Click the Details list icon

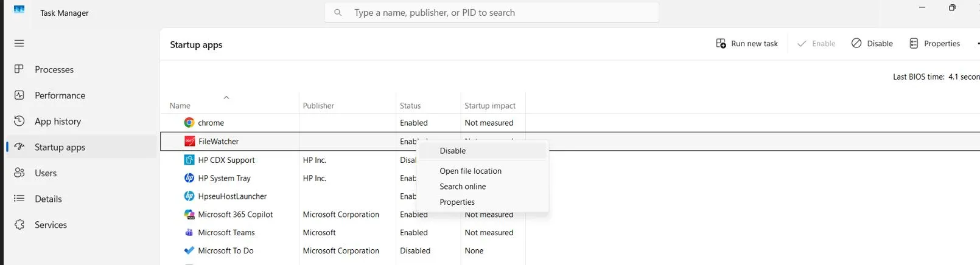point(19,199)
